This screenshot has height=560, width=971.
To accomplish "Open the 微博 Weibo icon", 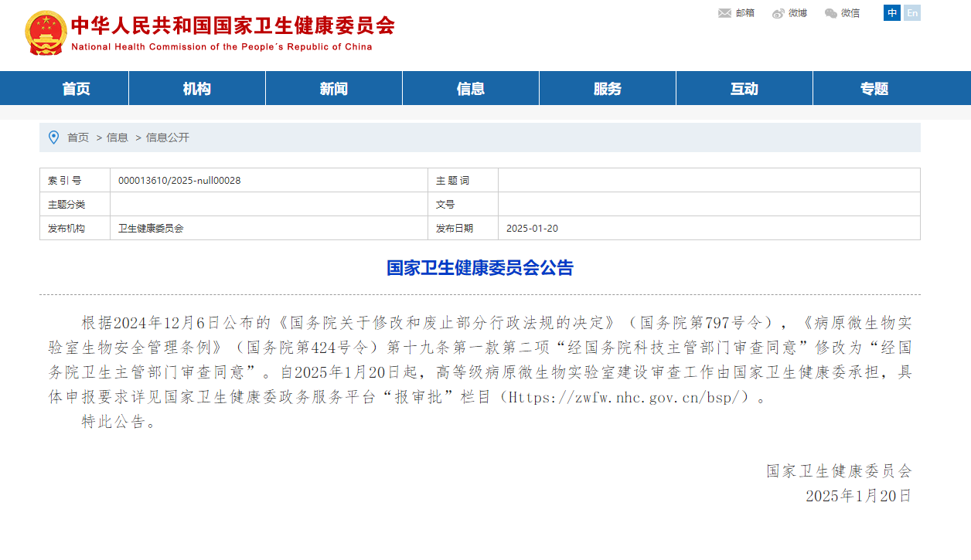I will [x=779, y=13].
